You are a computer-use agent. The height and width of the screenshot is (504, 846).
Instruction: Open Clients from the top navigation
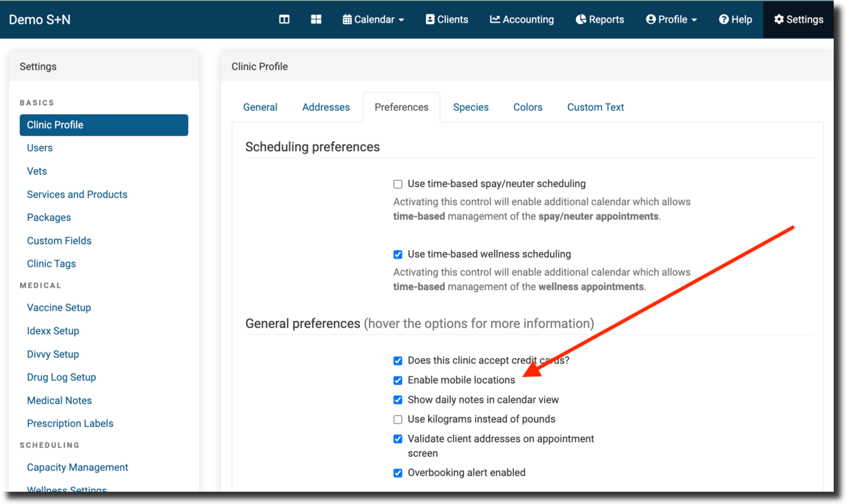[x=447, y=19]
